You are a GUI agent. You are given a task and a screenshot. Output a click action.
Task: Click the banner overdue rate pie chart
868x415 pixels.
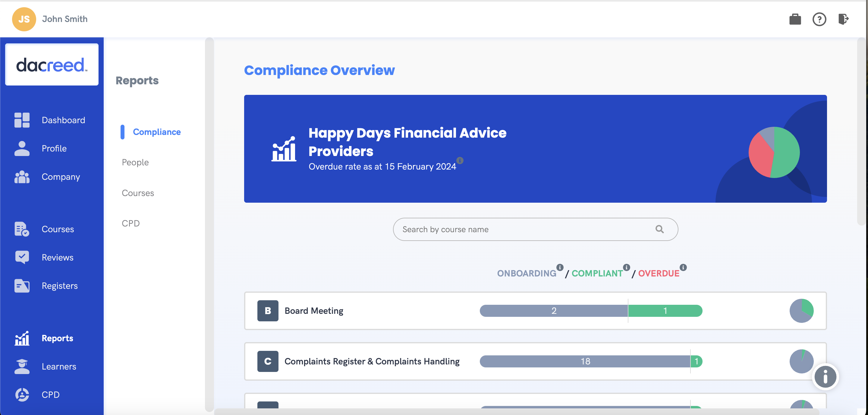pos(774,152)
